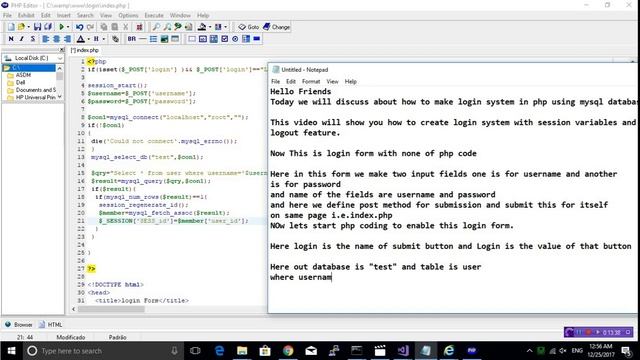Expand the Open file dropdown arrow
The height and width of the screenshot is (360, 640).
click(x=28, y=27)
